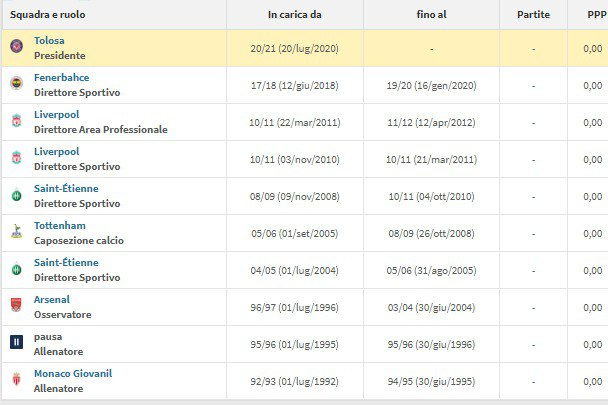The image size is (608, 405).
Task: Click the Monaco Giovanil crest icon
Action: (x=16, y=379)
